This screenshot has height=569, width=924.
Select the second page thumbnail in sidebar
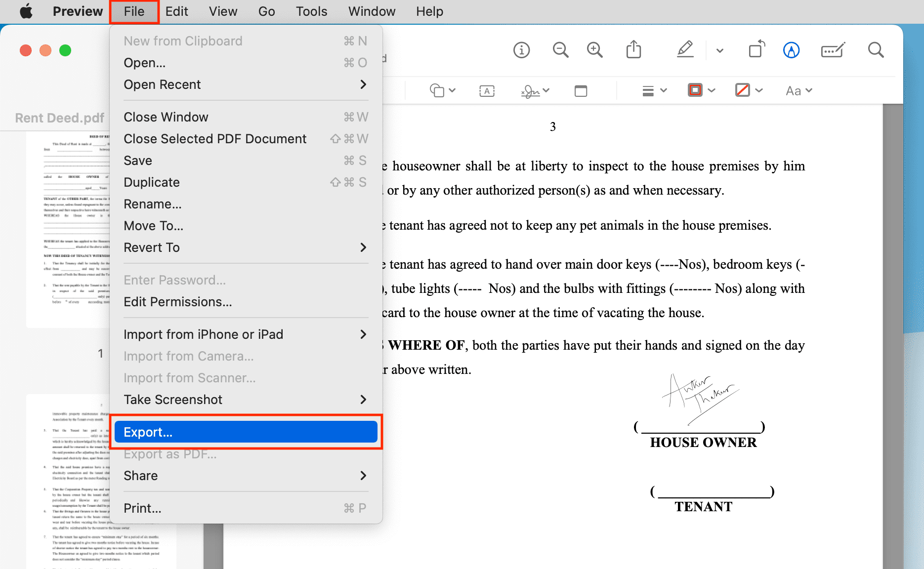point(68,482)
